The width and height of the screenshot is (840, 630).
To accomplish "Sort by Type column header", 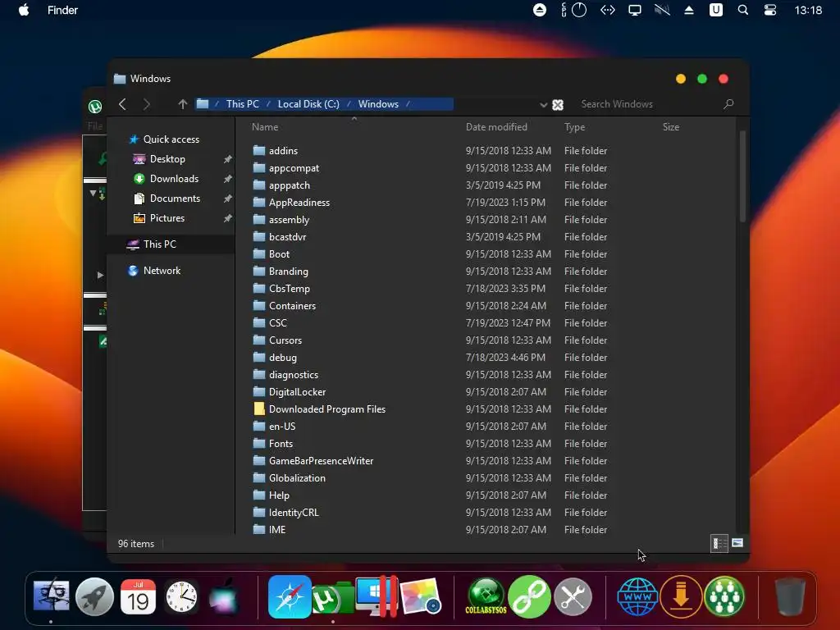I will (574, 127).
